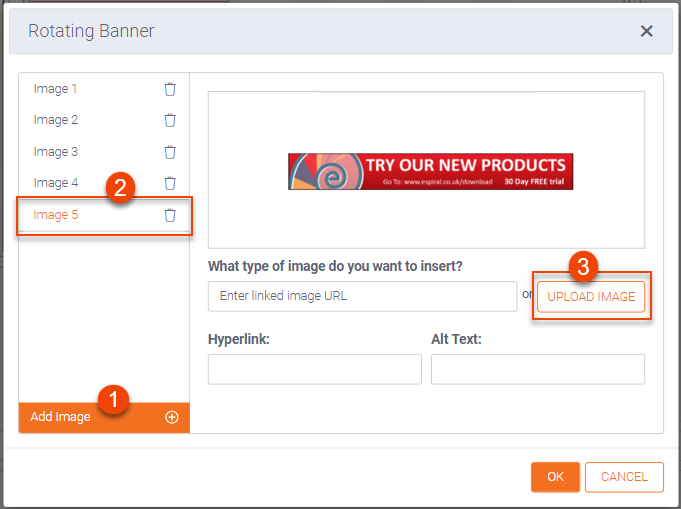Confirm the banner with the OK button
The image size is (681, 509).
click(555, 477)
